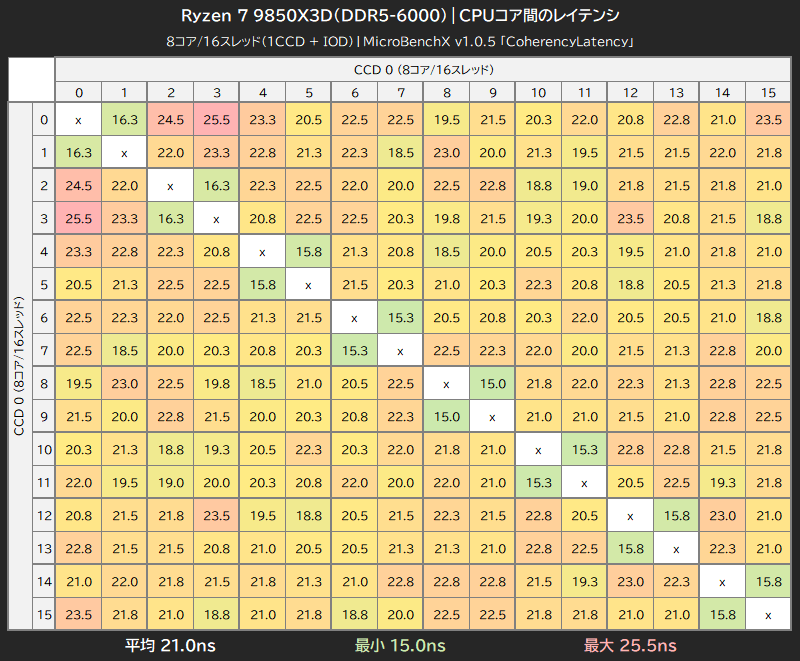
Task: Click row header "12" on the left side
Action: 45,515
